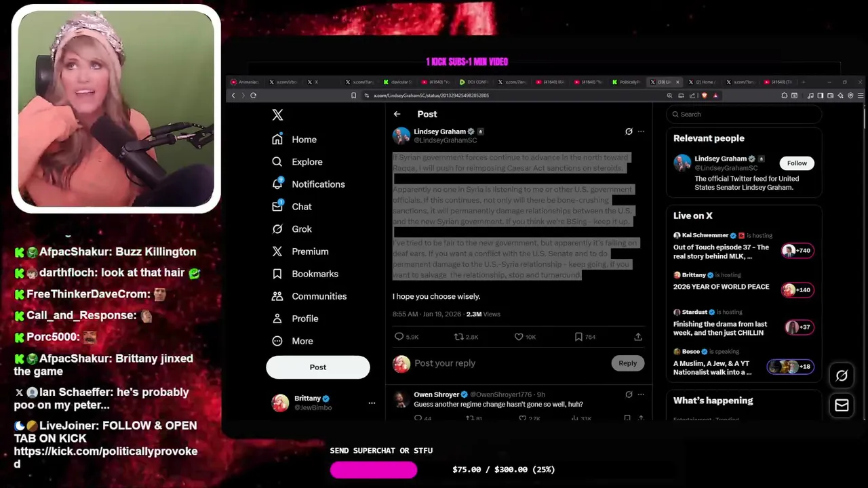Image resolution: width=868 pixels, height=488 pixels.
Task: Click the share icon on main post
Action: 638,337
